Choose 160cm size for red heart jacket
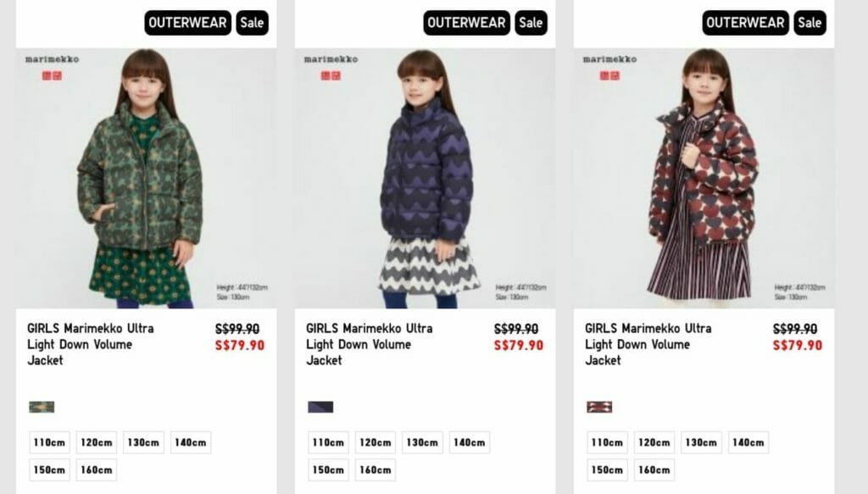The width and height of the screenshot is (868, 494). (x=654, y=469)
